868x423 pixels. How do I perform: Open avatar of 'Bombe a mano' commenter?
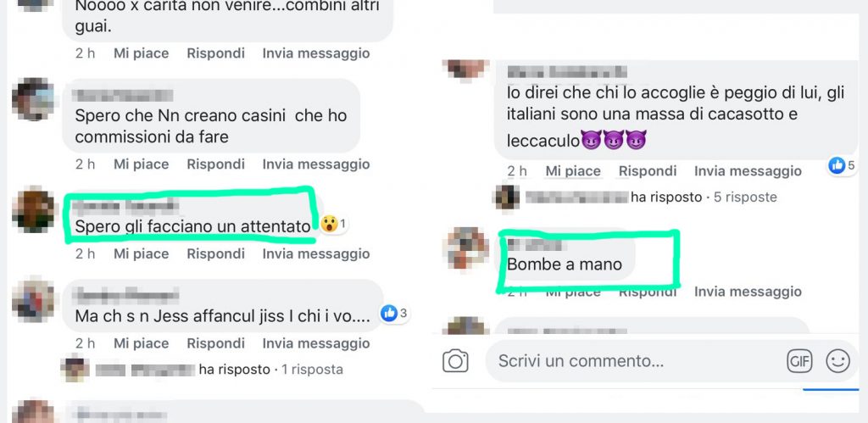coord(466,249)
